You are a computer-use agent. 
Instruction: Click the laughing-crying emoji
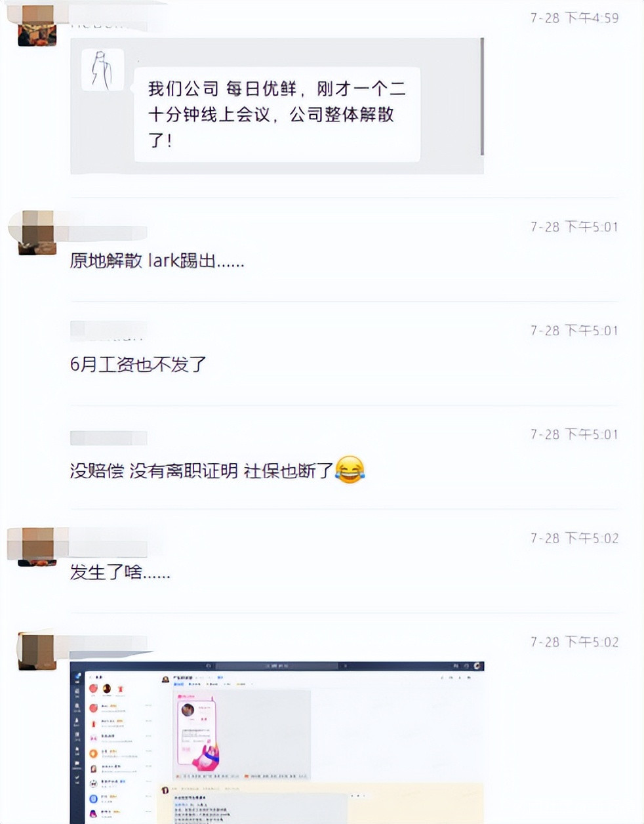pos(350,470)
